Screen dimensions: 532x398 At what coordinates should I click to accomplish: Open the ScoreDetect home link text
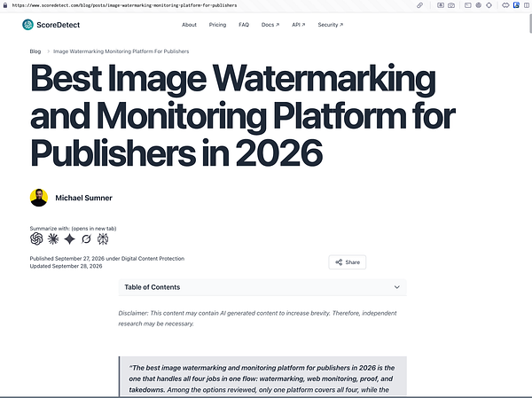point(58,25)
